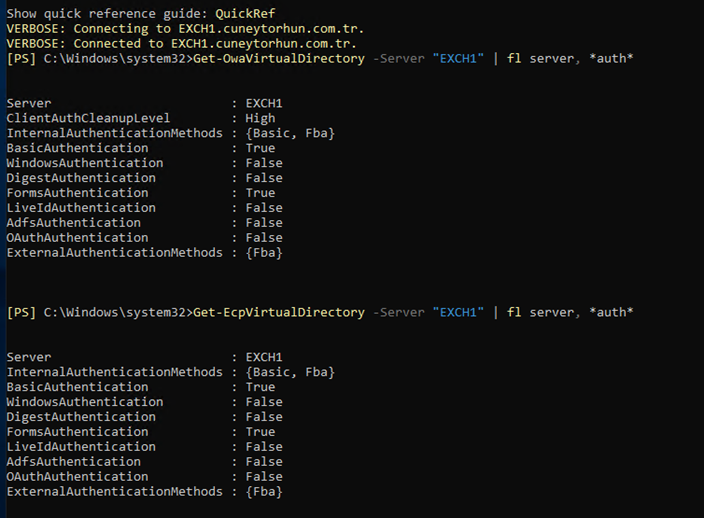
Task: Click the ClientAuthCleanupLevel property name
Action: [x=88, y=118]
